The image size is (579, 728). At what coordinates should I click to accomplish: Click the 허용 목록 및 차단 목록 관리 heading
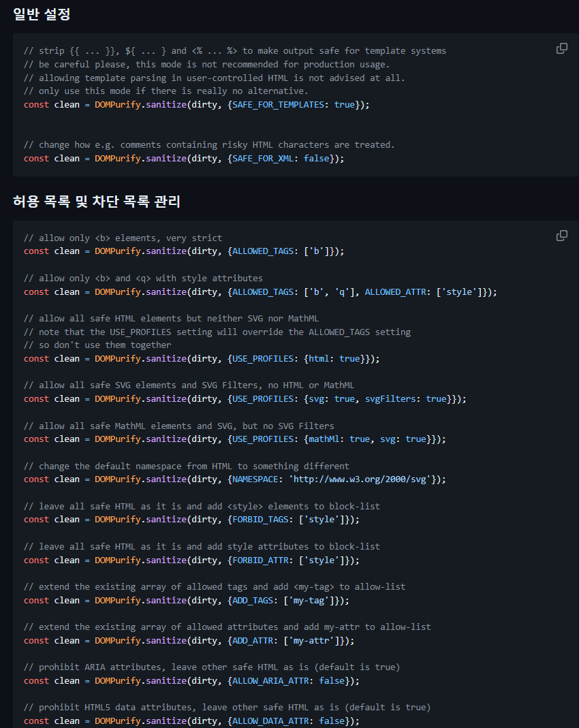pyautogui.click(x=97, y=201)
